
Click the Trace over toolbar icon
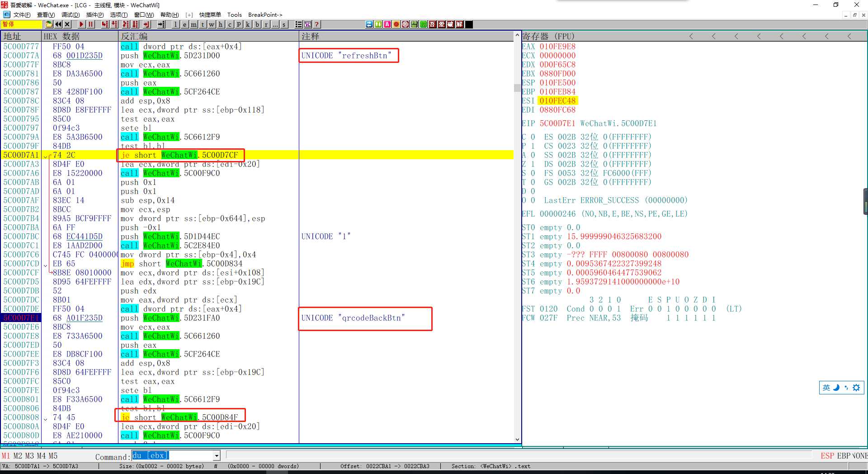coord(135,24)
